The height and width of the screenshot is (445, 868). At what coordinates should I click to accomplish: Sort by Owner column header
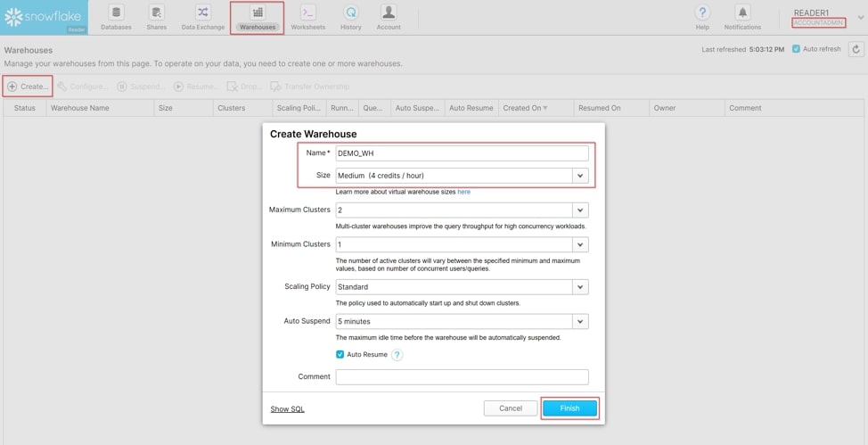(x=686, y=108)
